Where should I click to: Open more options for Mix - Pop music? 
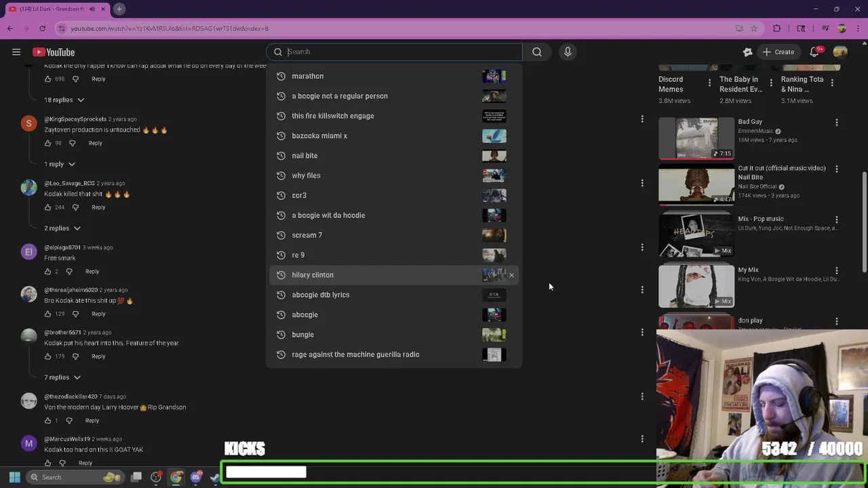[836, 220]
